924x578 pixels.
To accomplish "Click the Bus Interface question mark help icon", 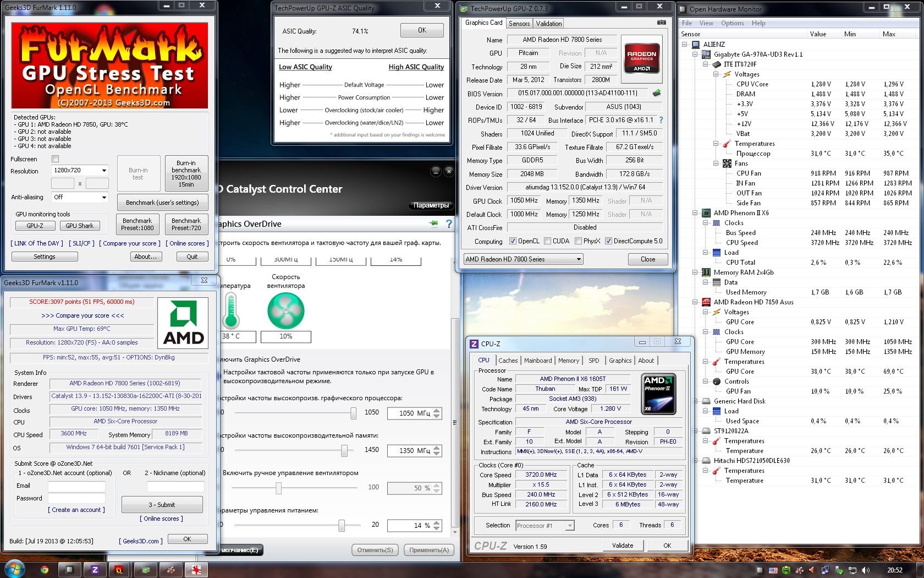I will (x=661, y=120).
